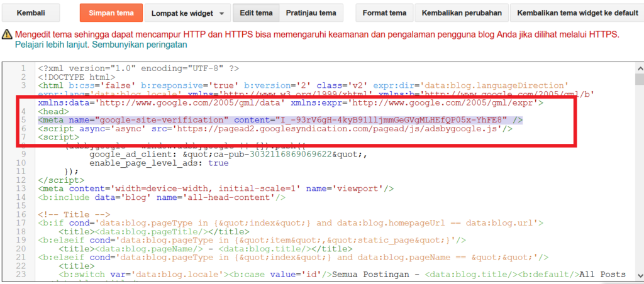The height and width of the screenshot is (284, 644).
Task: Click the Kembalikan perubahan button
Action: [462, 13]
